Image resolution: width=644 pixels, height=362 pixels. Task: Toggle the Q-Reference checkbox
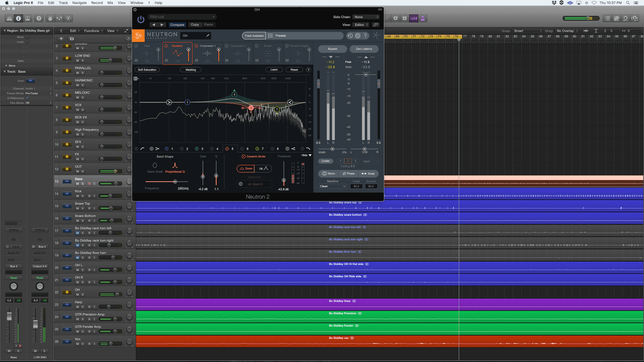pos(27,98)
